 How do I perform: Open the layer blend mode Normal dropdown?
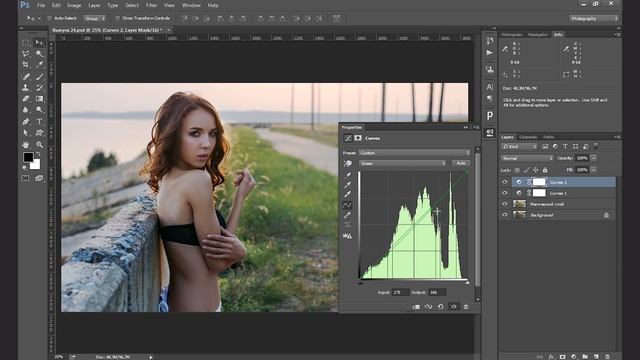tap(527, 158)
